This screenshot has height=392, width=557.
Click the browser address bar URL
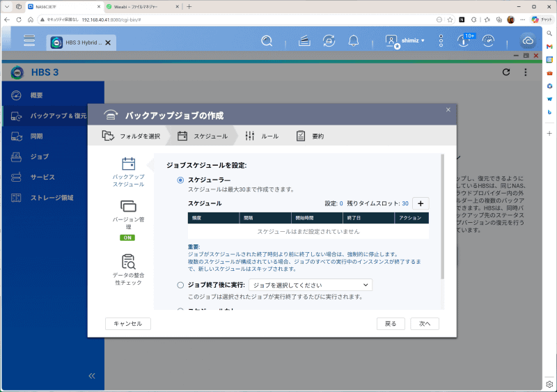pyautogui.click(x=111, y=20)
